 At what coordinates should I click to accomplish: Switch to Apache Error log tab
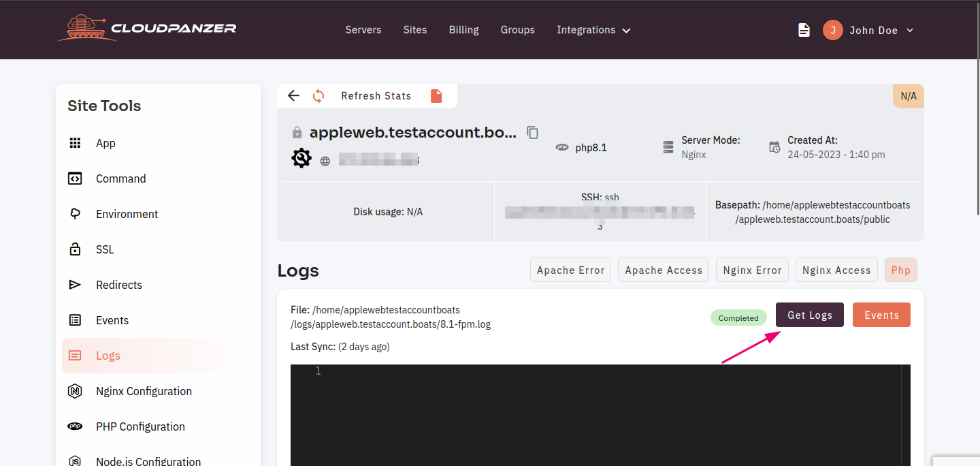[x=571, y=270]
